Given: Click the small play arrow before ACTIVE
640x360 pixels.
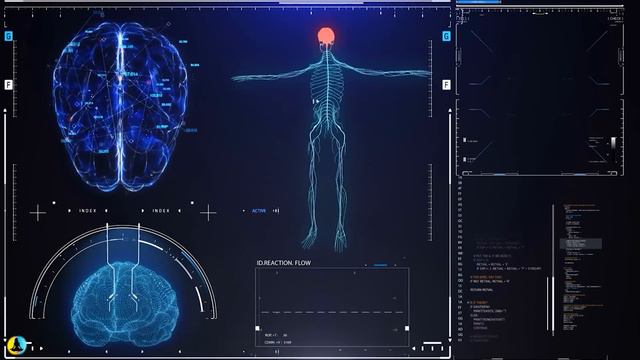Looking at the screenshot, I should tap(244, 211).
